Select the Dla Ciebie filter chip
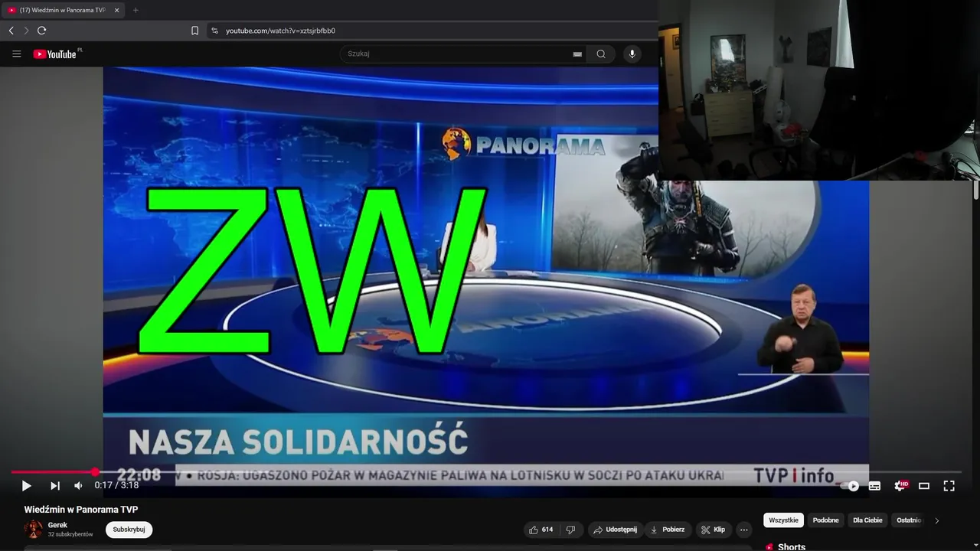 (x=867, y=520)
